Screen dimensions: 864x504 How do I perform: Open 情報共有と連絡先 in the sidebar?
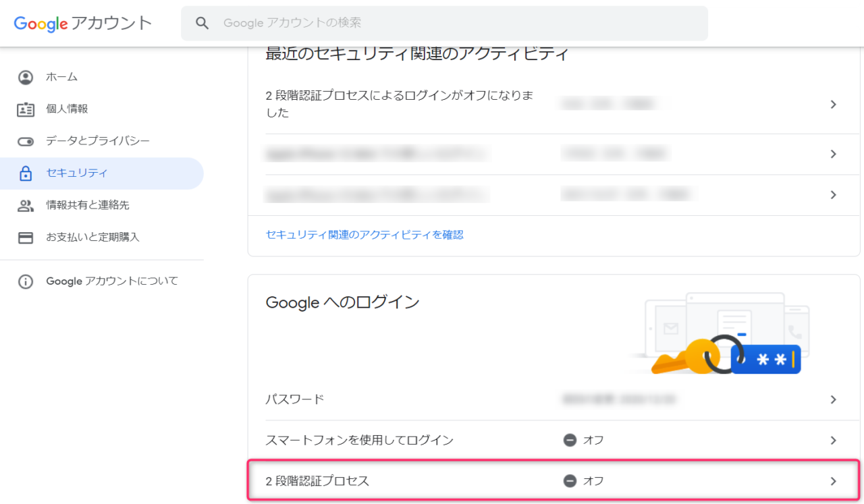point(101,205)
